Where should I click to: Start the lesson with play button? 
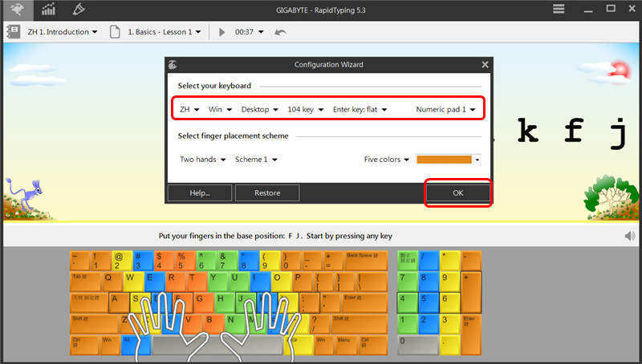point(222,32)
